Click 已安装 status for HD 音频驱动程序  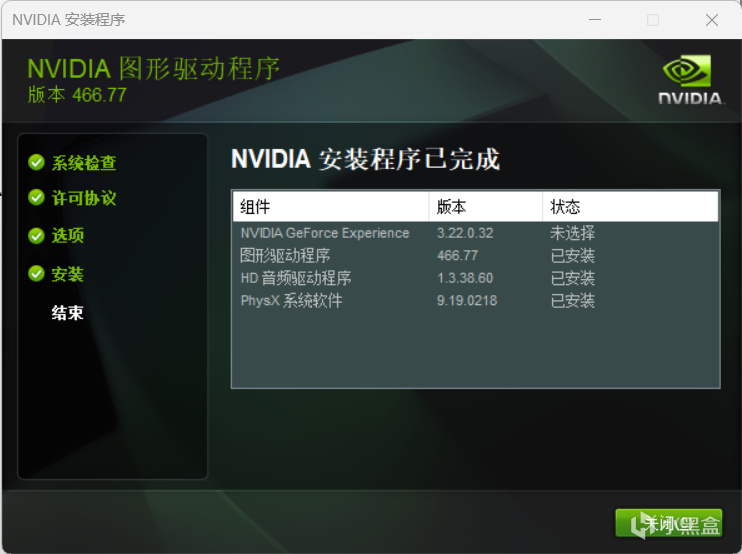point(573,278)
